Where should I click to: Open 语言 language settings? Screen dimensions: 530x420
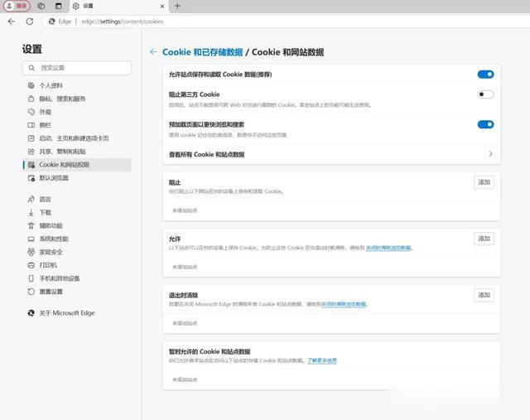[77, 199]
